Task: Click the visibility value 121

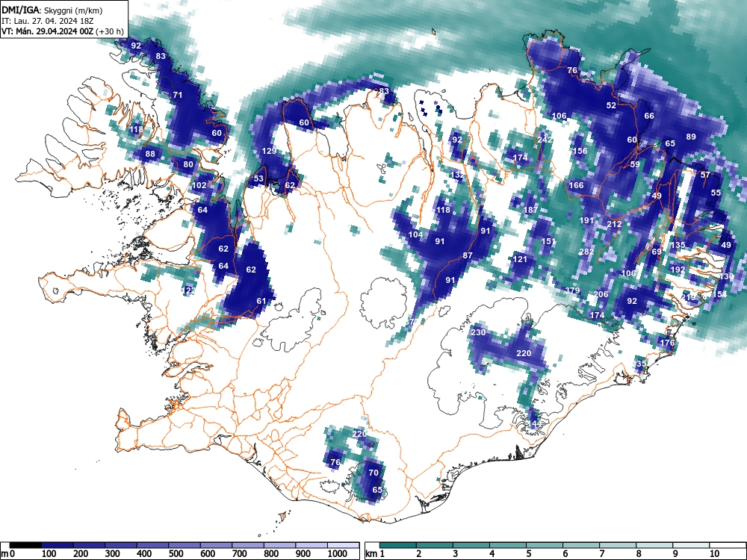Action: click(520, 259)
